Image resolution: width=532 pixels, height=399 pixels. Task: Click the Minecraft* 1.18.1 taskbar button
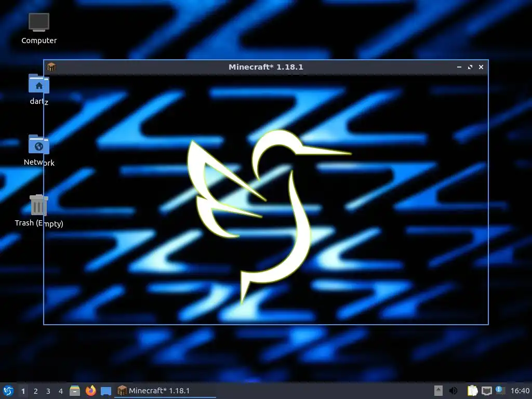click(x=165, y=391)
